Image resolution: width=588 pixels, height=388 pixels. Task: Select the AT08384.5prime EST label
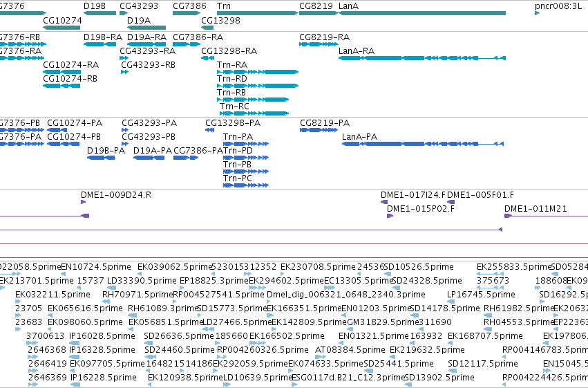point(350,351)
